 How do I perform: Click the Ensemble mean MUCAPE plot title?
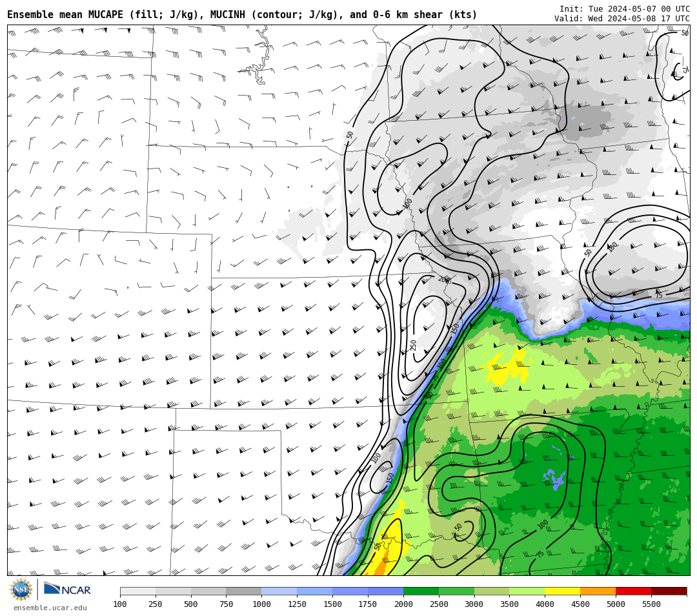pyautogui.click(x=242, y=15)
